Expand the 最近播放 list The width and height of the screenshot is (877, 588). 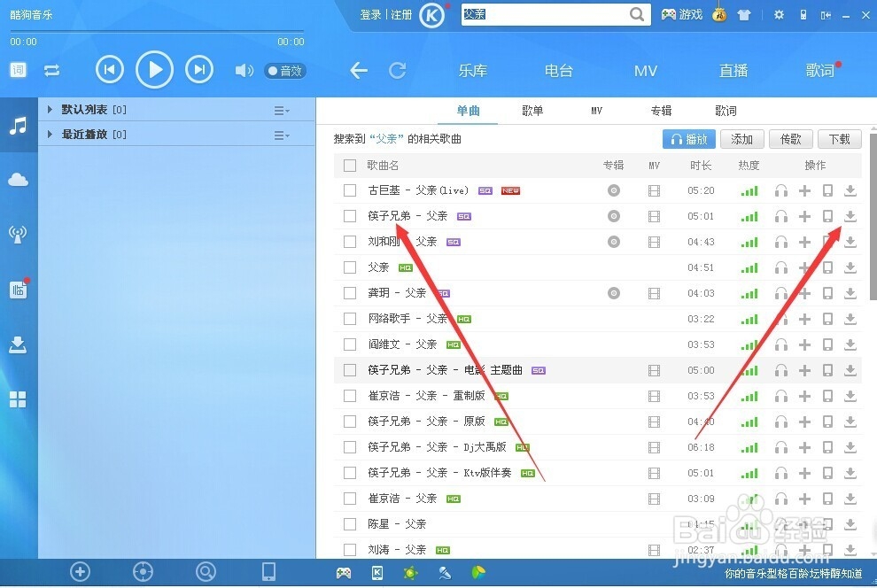51,135
